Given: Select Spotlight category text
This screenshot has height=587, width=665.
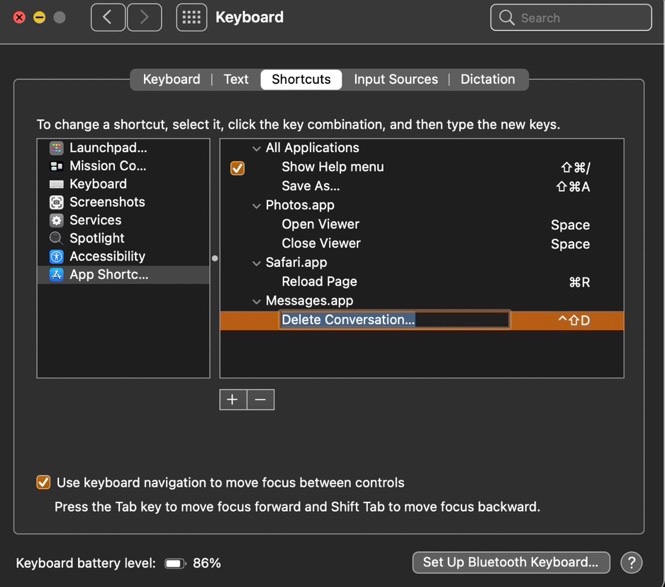Looking at the screenshot, I should point(97,238).
